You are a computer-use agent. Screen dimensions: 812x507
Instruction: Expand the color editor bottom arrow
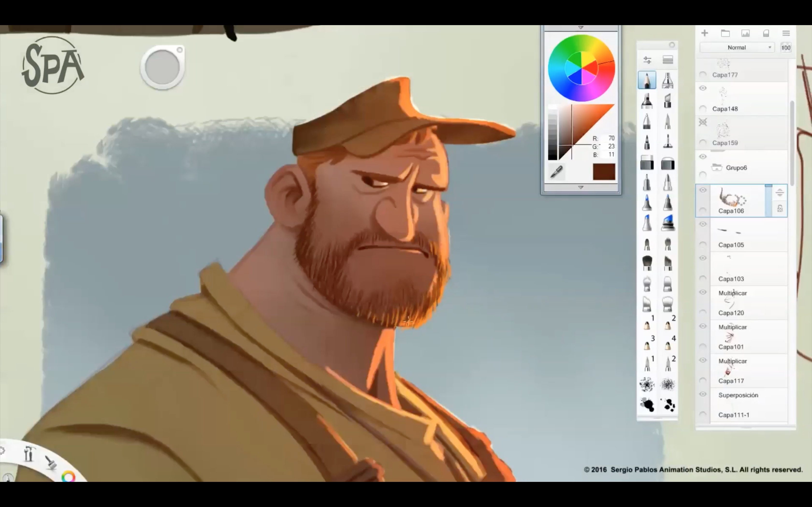pos(581,187)
